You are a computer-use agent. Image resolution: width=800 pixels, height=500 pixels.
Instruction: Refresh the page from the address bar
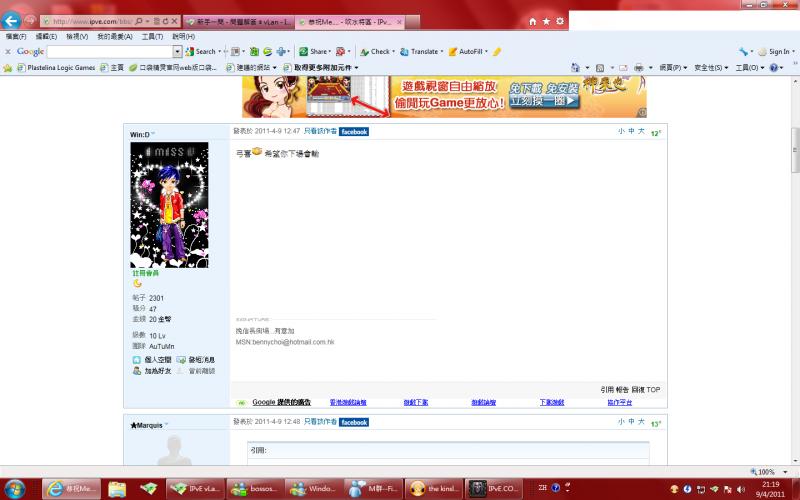click(x=165, y=21)
